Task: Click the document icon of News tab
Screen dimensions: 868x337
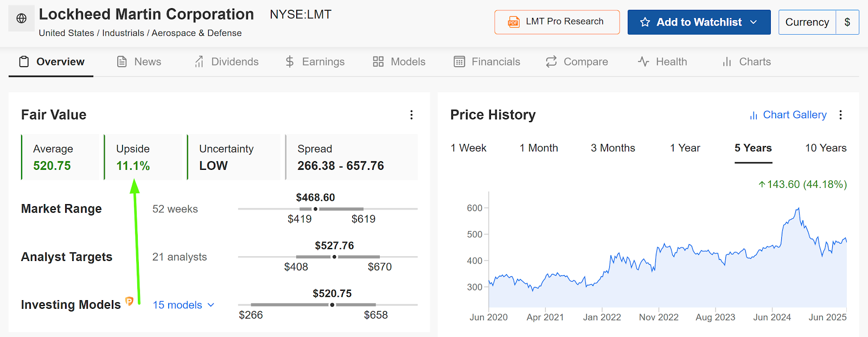Action: click(x=122, y=62)
